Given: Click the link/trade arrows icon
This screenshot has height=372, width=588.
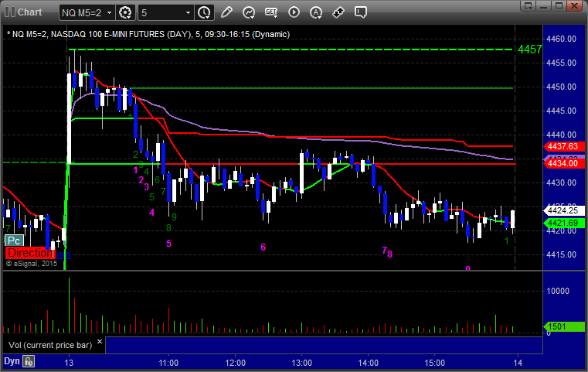Looking at the screenshot, I should pyautogui.click(x=338, y=12).
